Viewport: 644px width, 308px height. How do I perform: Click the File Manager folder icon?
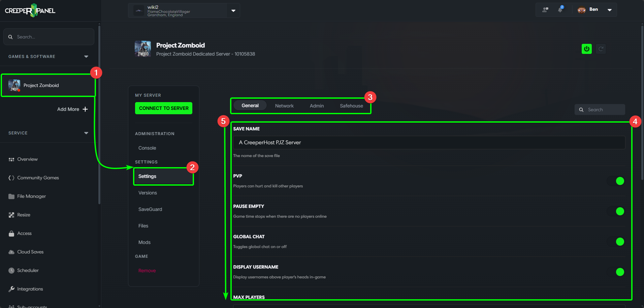(x=11, y=196)
